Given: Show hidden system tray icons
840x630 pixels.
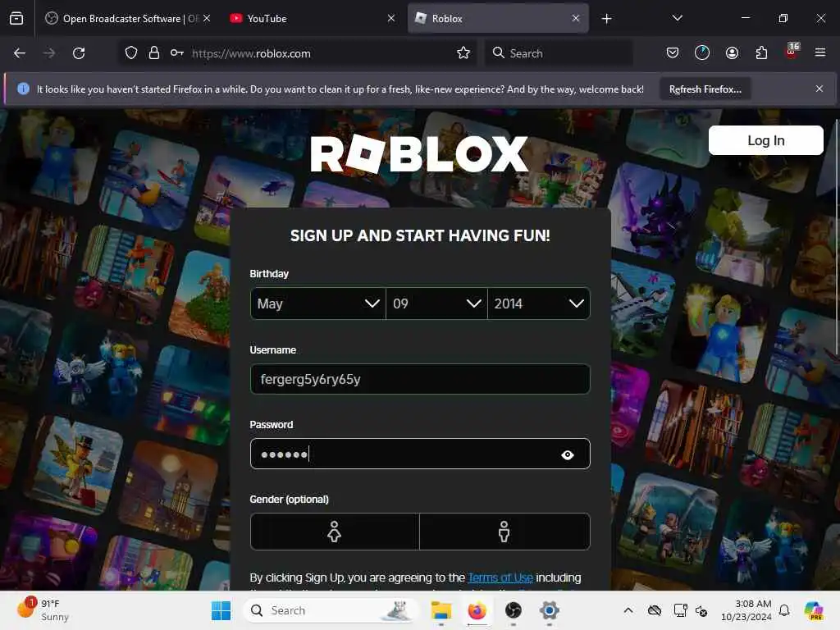Looking at the screenshot, I should [x=628, y=610].
